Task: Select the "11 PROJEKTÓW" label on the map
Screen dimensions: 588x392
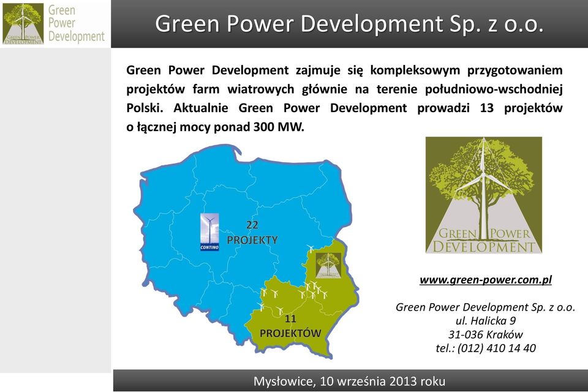Action: [290, 326]
